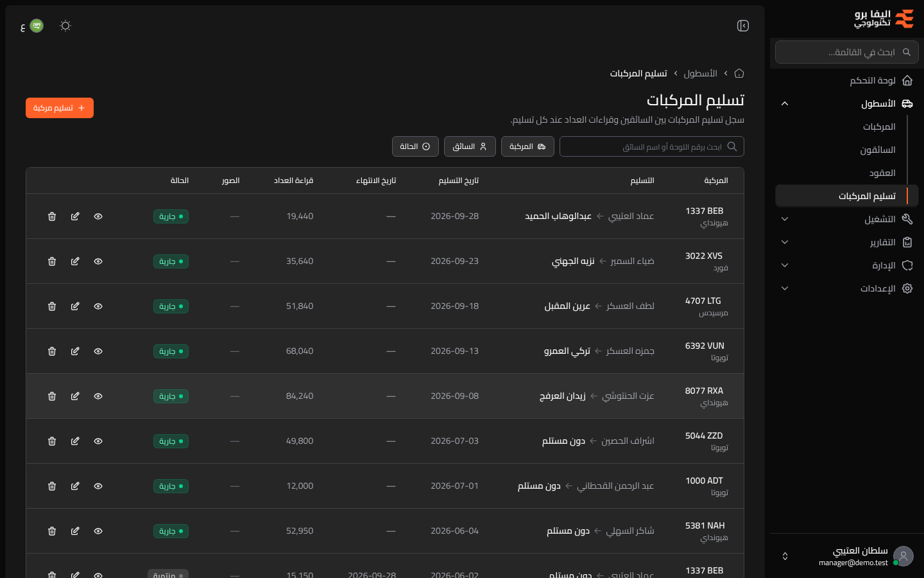The image size is (924, 578).
Task: Focus the plate or driver search field
Action: click(652, 146)
